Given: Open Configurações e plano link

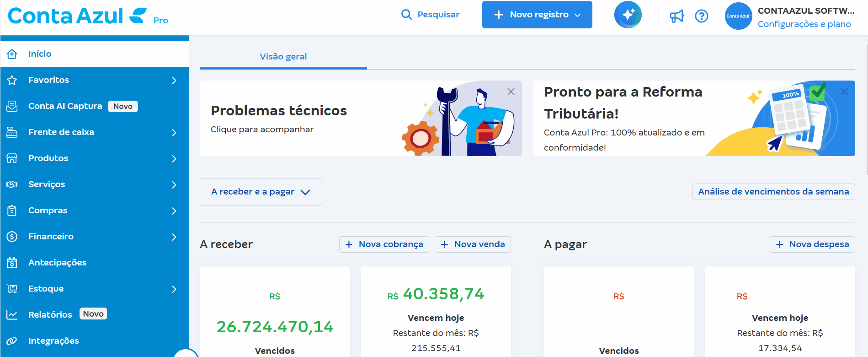Looking at the screenshot, I should tap(804, 24).
